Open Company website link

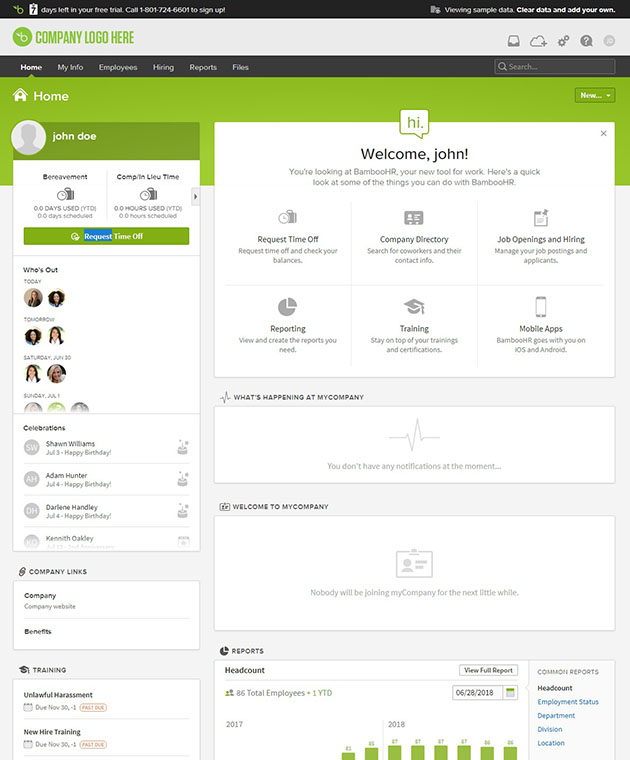(50, 606)
